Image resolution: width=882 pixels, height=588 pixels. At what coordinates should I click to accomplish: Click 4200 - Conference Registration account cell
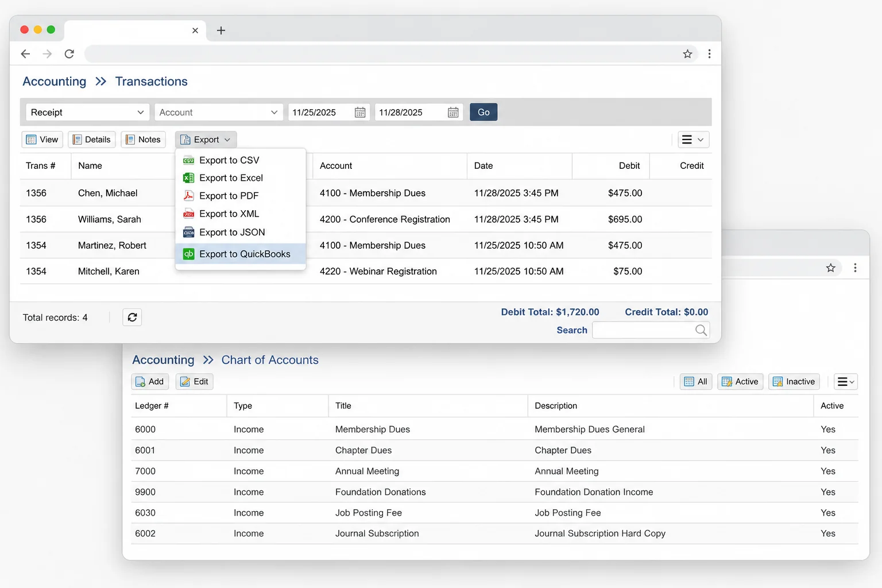[385, 219]
